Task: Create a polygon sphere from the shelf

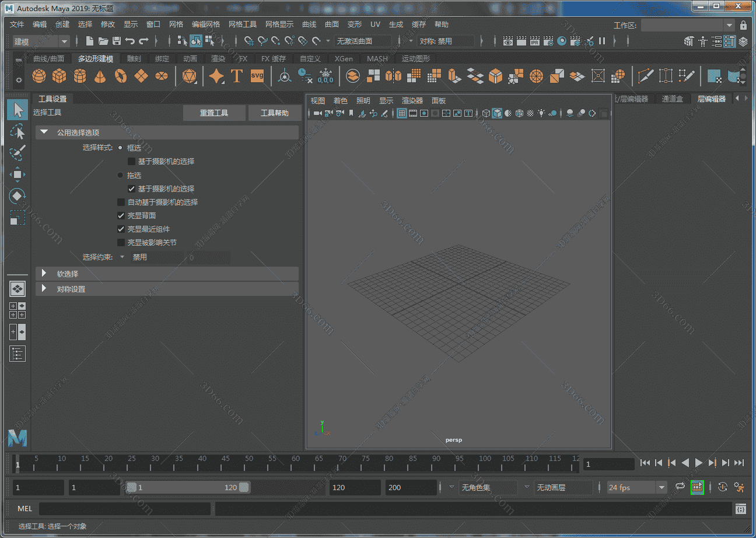Action: 38,76
